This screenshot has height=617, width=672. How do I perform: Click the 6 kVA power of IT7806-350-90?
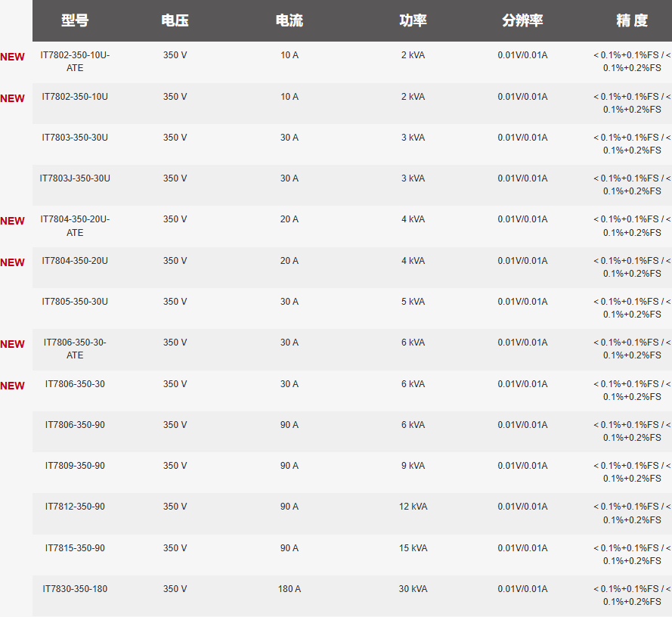tap(413, 424)
